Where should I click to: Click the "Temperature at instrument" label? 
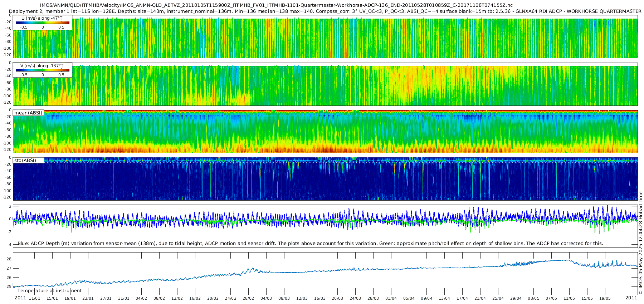tap(49, 291)
